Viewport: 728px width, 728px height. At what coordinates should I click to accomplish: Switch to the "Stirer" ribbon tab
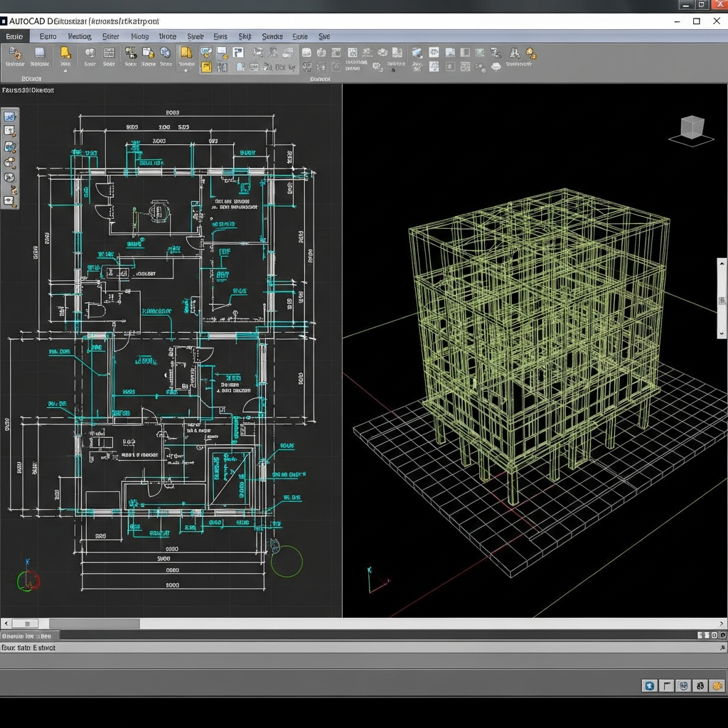pyautogui.click(x=111, y=36)
